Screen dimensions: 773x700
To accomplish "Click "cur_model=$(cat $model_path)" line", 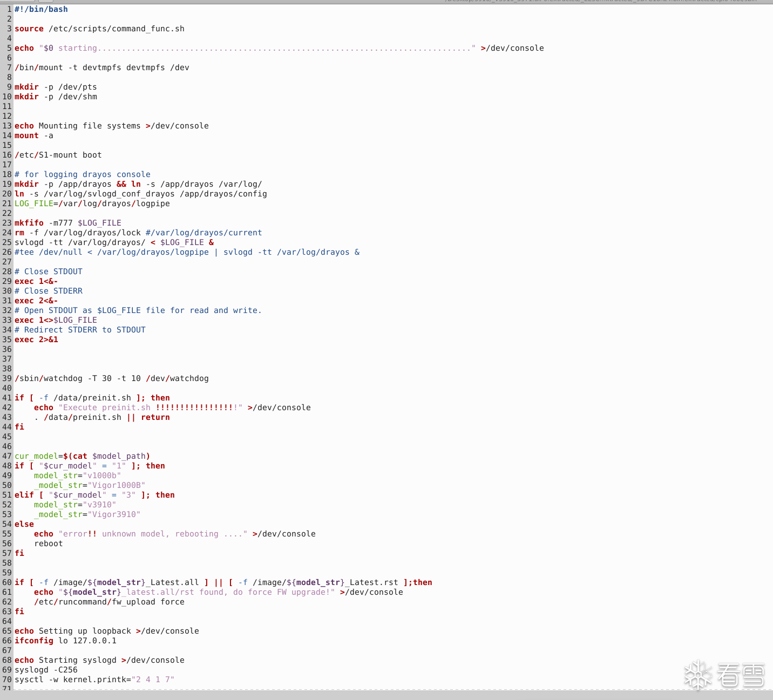I will coord(83,456).
